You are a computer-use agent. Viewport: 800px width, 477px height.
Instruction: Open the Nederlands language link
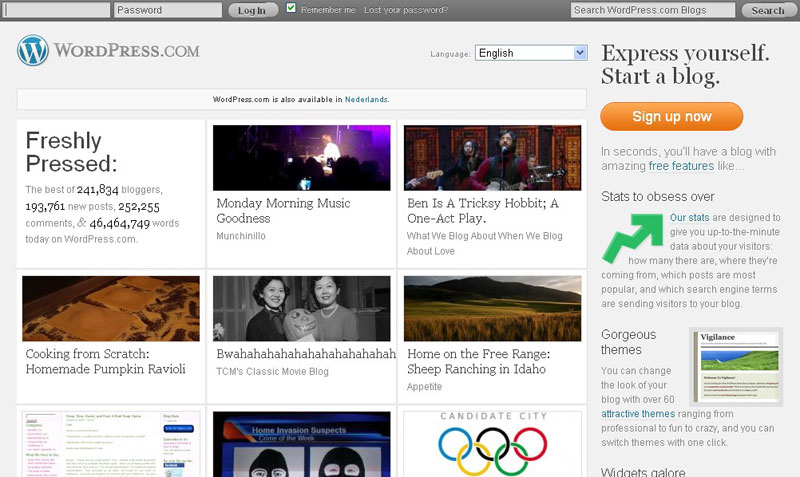(x=366, y=99)
